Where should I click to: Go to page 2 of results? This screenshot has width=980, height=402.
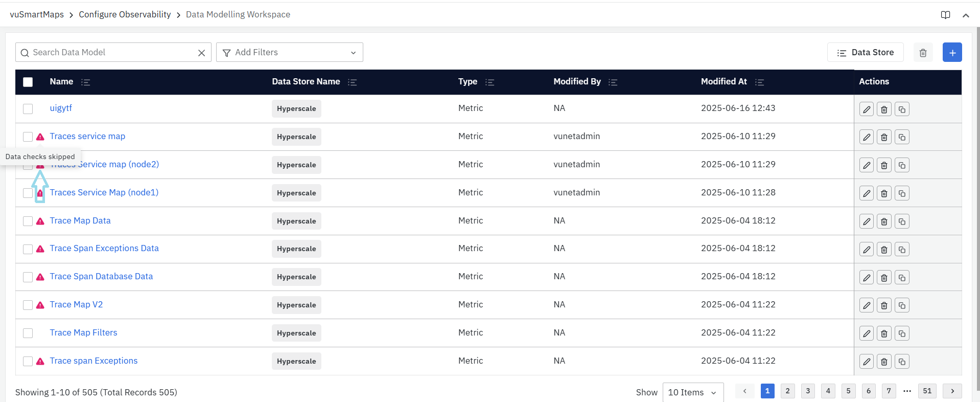(x=787, y=391)
